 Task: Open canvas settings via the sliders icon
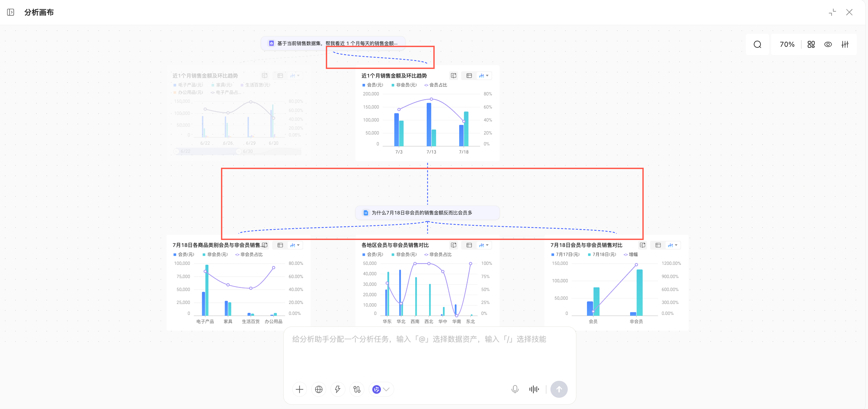click(845, 44)
